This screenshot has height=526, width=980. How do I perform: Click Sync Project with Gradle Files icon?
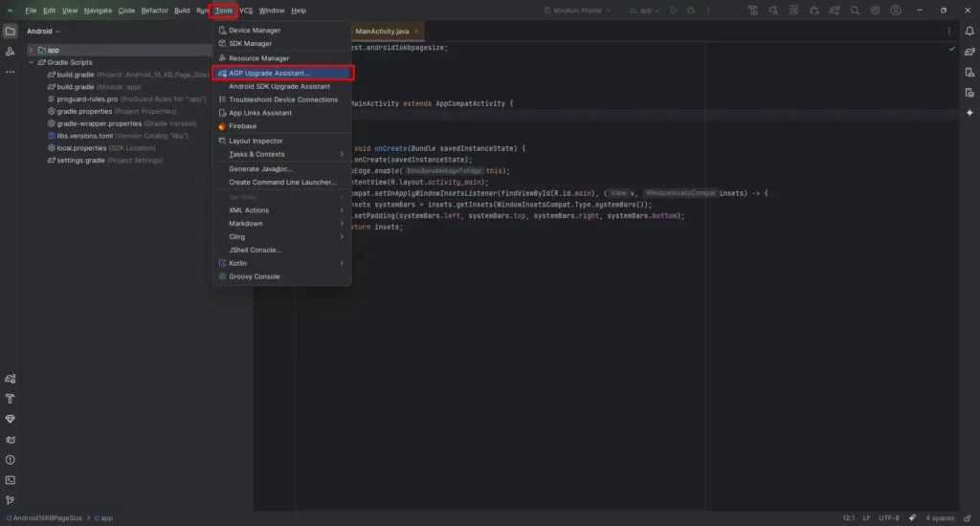click(835, 11)
